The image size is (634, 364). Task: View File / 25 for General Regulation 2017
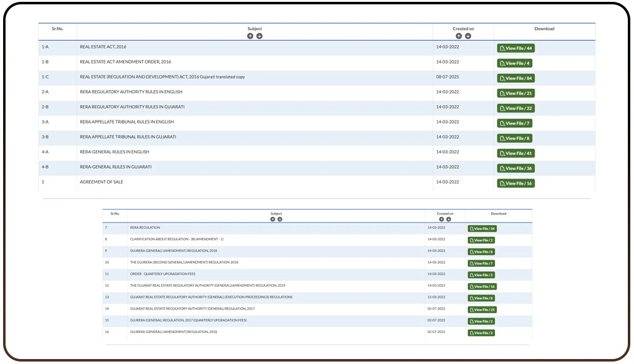pos(481,310)
